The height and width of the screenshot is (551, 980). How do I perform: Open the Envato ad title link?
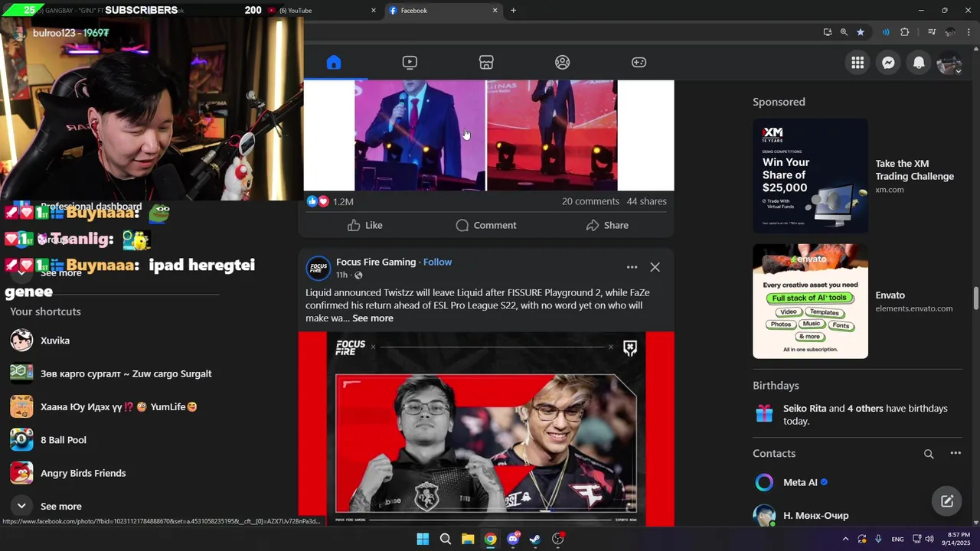[890, 295]
